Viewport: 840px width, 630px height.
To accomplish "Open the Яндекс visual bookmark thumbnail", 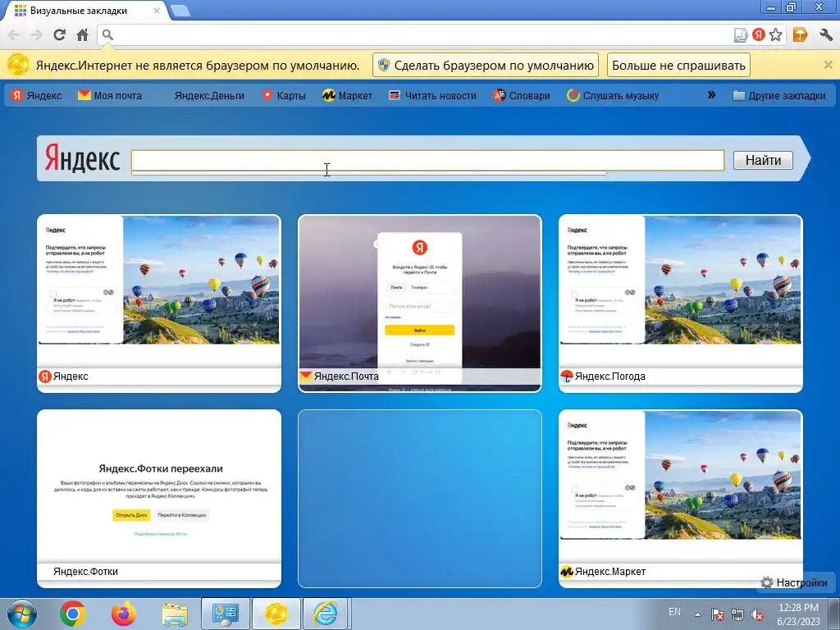I will pos(159,304).
